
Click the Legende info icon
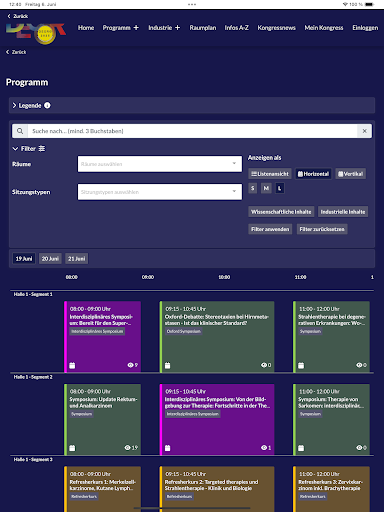47,105
